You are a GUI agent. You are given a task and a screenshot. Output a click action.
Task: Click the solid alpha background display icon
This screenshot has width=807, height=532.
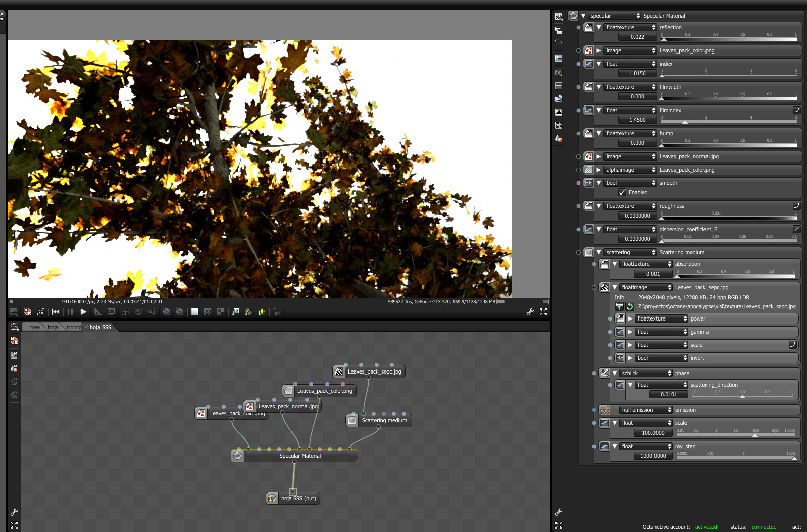(x=194, y=312)
